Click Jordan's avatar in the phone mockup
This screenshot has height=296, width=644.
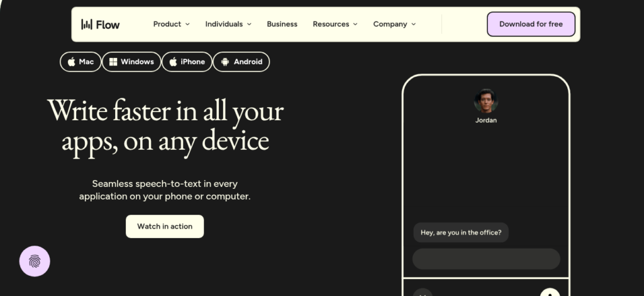(x=486, y=100)
